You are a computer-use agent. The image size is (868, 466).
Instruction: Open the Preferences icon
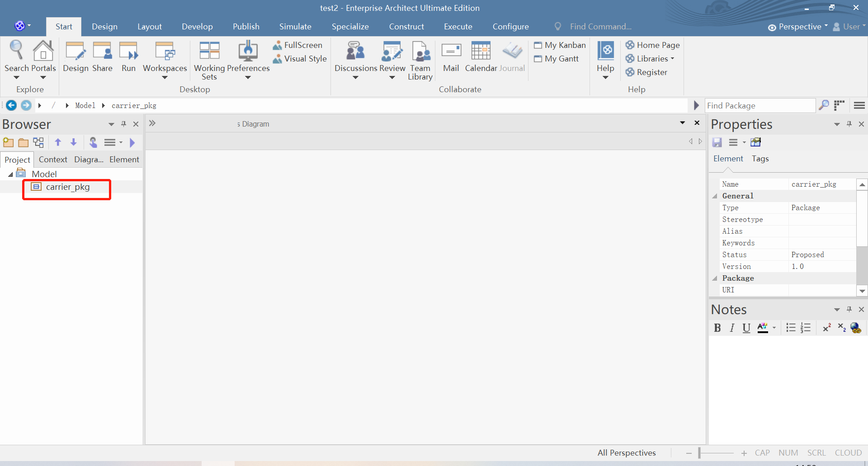(248, 51)
